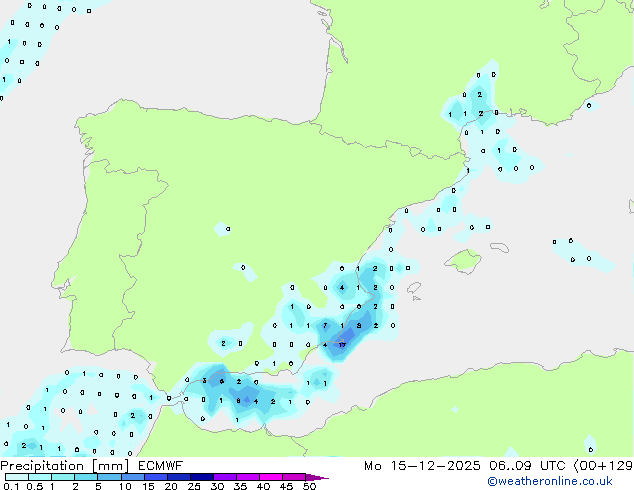Click the '30' legend scale label
The height and width of the screenshot is (490, 634).
[217, 486]
